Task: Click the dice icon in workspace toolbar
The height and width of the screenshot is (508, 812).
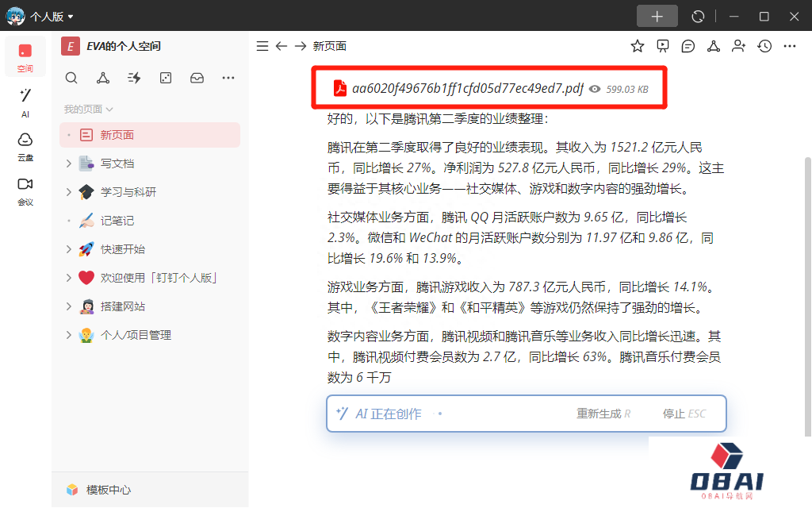Action: 166,79
